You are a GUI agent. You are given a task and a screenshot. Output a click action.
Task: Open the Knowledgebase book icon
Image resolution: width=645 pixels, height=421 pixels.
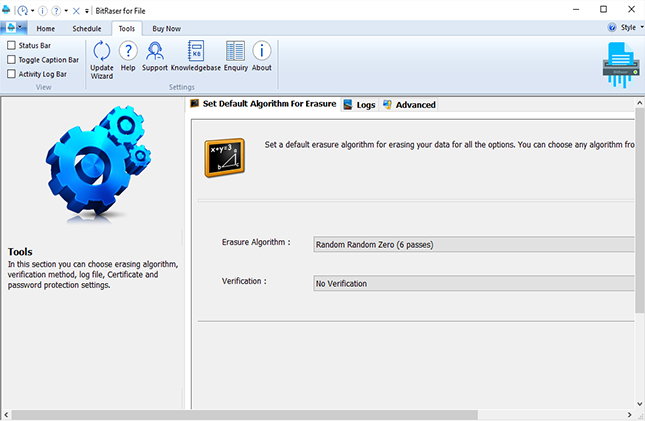pos(196,56)
